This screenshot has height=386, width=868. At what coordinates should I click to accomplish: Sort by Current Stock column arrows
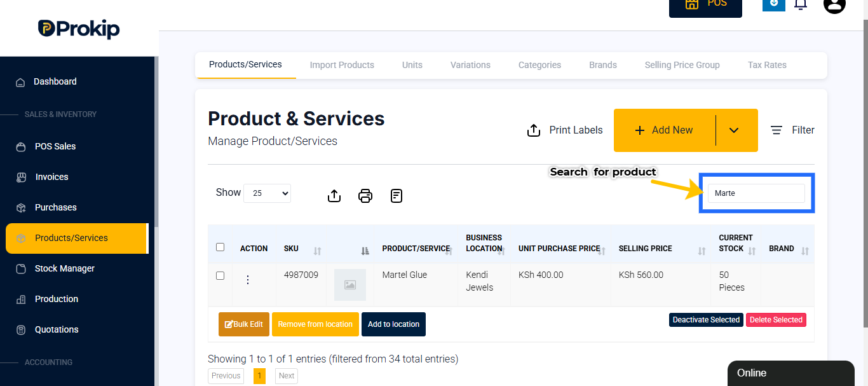752,251
